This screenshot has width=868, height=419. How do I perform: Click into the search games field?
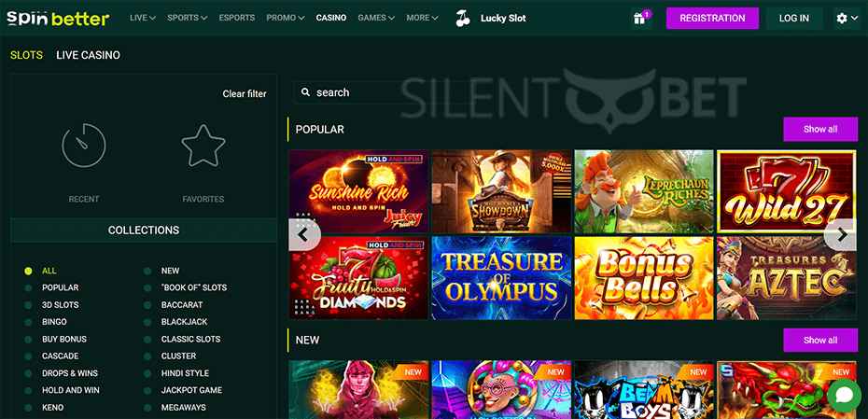[385, 92]
